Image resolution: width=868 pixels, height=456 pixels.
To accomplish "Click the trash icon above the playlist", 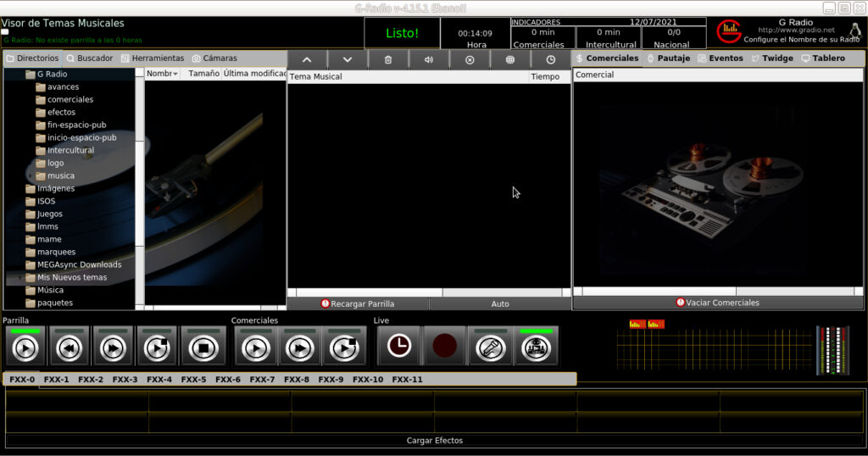I will tap(388, 59).
